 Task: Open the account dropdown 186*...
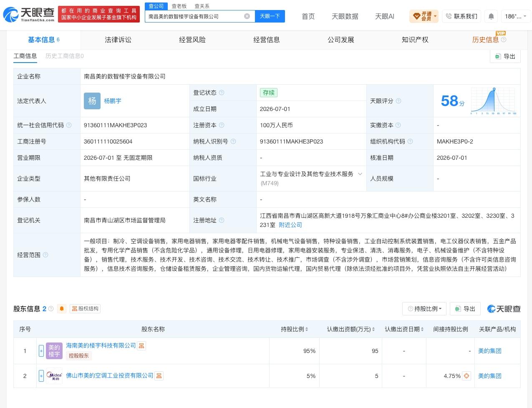point(516,16)
